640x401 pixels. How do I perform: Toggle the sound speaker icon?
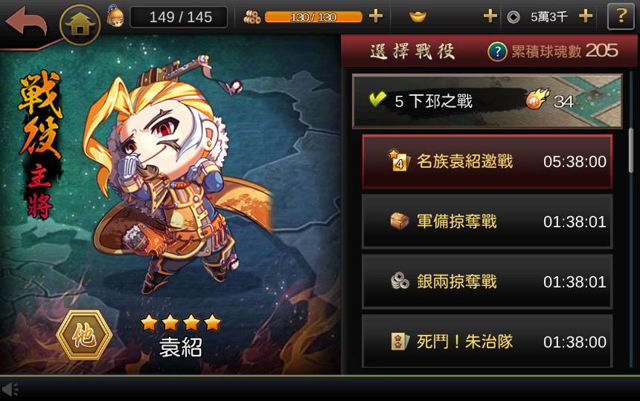pos(10,389)
